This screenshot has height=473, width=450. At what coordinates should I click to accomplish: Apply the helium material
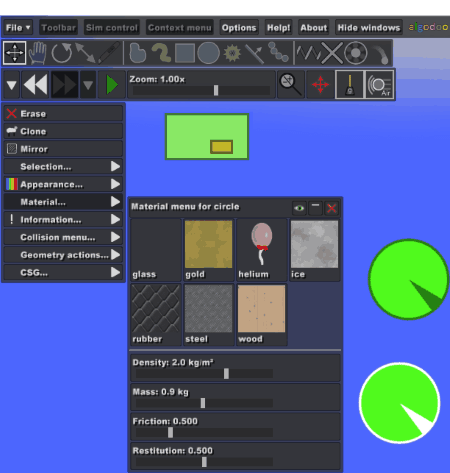coord(262,250)
